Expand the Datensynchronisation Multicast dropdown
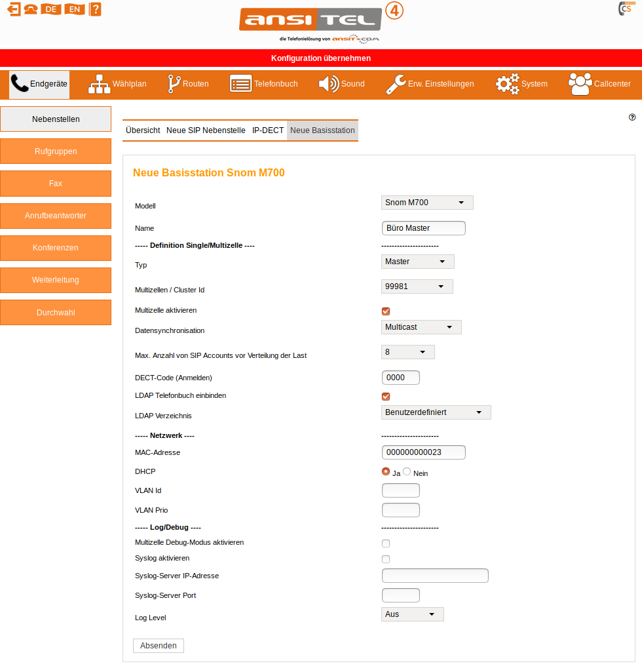Screen dimensions: 642x672 421,327
